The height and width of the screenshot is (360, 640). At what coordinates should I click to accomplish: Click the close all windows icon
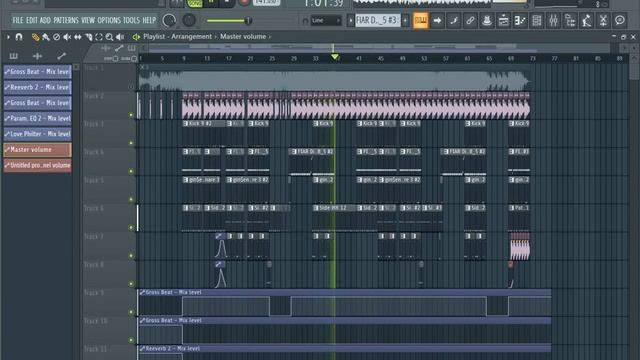tap(603, 20)
